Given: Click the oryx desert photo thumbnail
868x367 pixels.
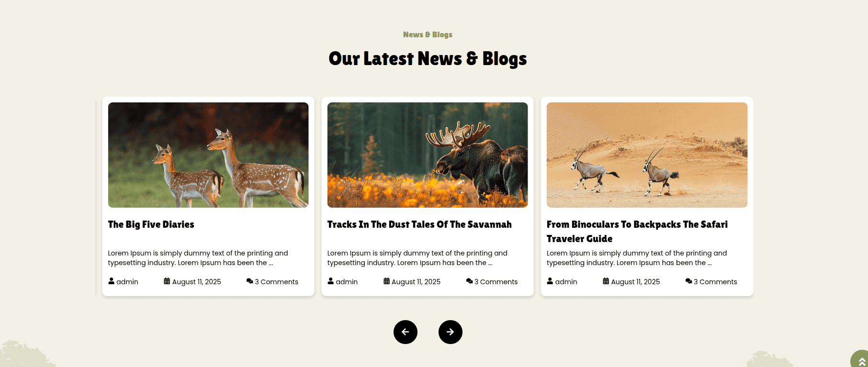Looking at the screenshot, I should click(x=647, y=155).
